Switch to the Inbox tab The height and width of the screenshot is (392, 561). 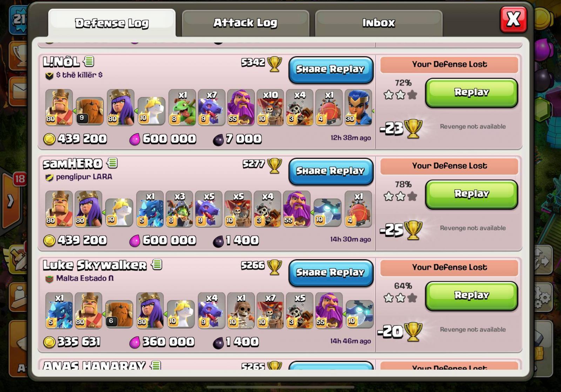click(x=379, y=23)
